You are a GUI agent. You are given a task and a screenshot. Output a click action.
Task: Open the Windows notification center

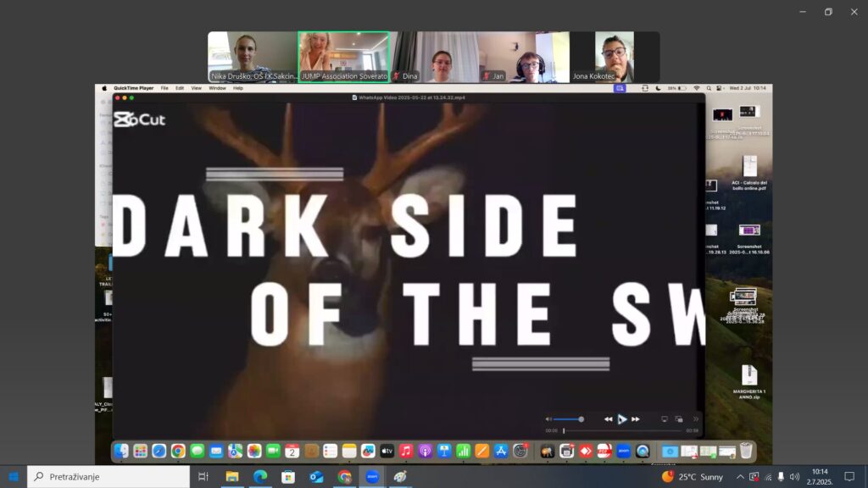[x=849, y=476]
